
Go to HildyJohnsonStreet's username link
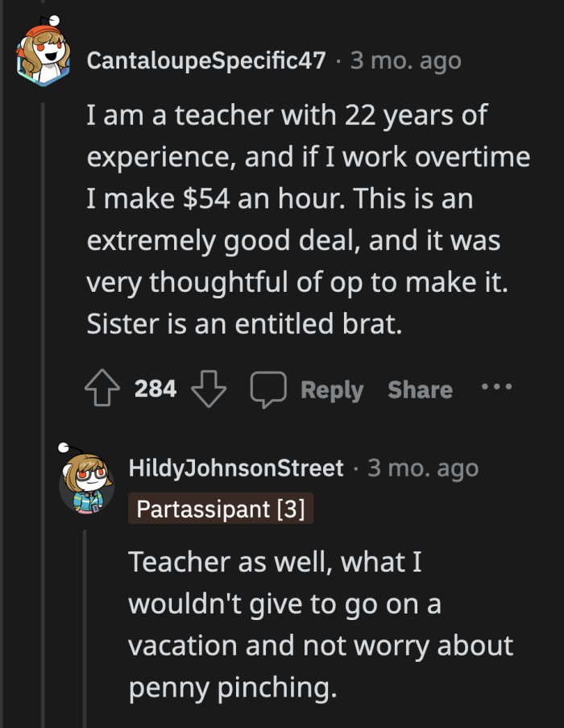pyautogui.click(x=237, y=468)
